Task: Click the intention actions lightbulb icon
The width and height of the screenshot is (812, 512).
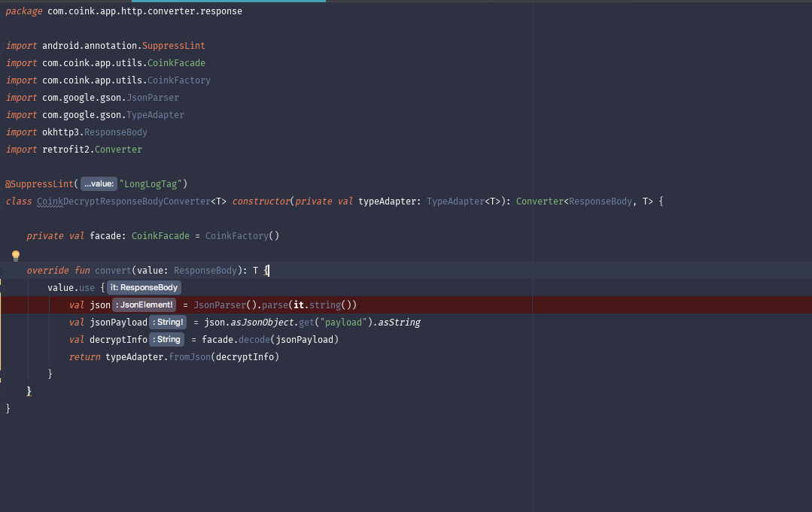Action: (16, 256)
